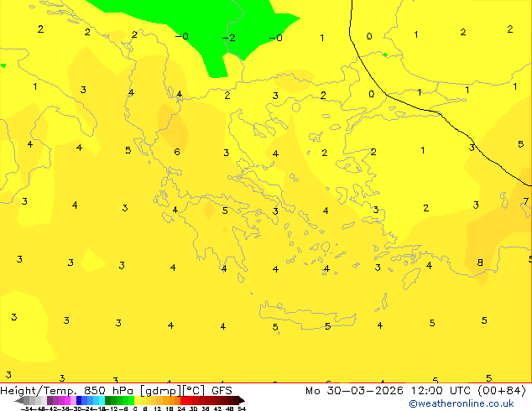This screenshot has width=532, height=411.
Task: Click the 'Mo 30-03-2026' date text
Action: click(354, 391)
